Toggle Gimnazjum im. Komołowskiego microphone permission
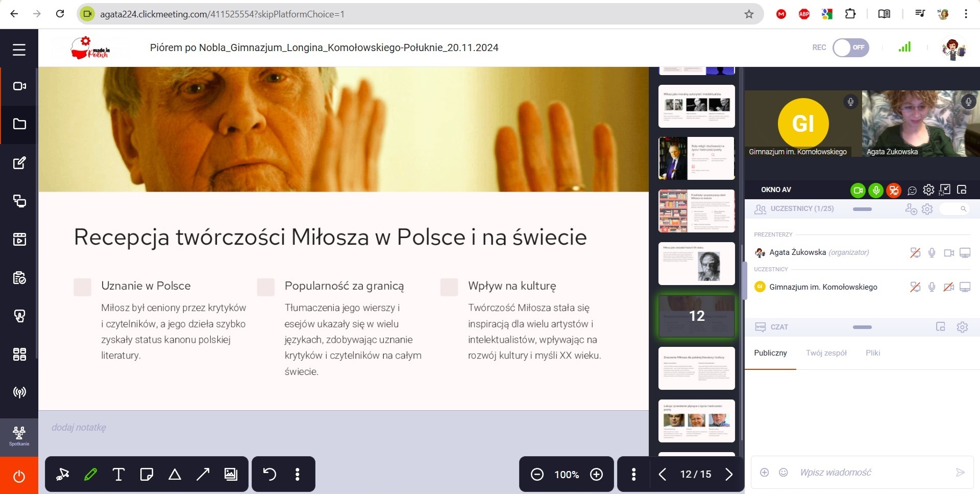 pos(932,287)
